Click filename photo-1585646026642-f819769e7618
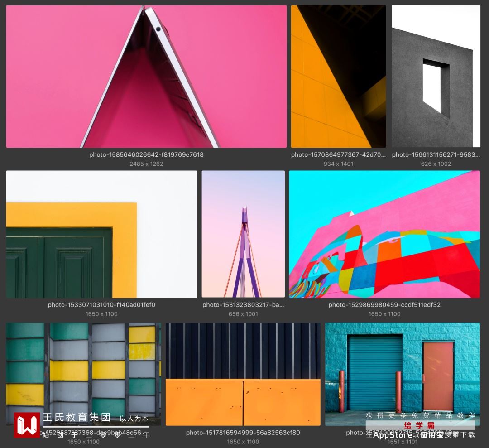Viewport: 489px width, 448px height. (x=146, y=155)
